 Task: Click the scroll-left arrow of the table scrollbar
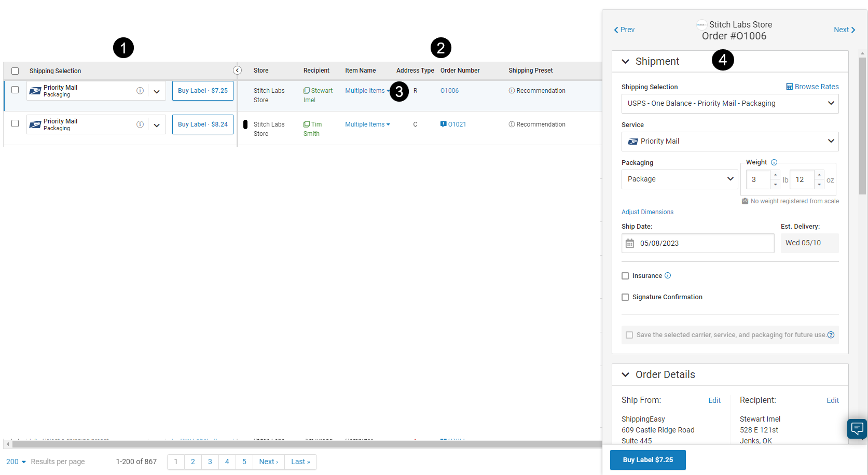coord(8,444)
